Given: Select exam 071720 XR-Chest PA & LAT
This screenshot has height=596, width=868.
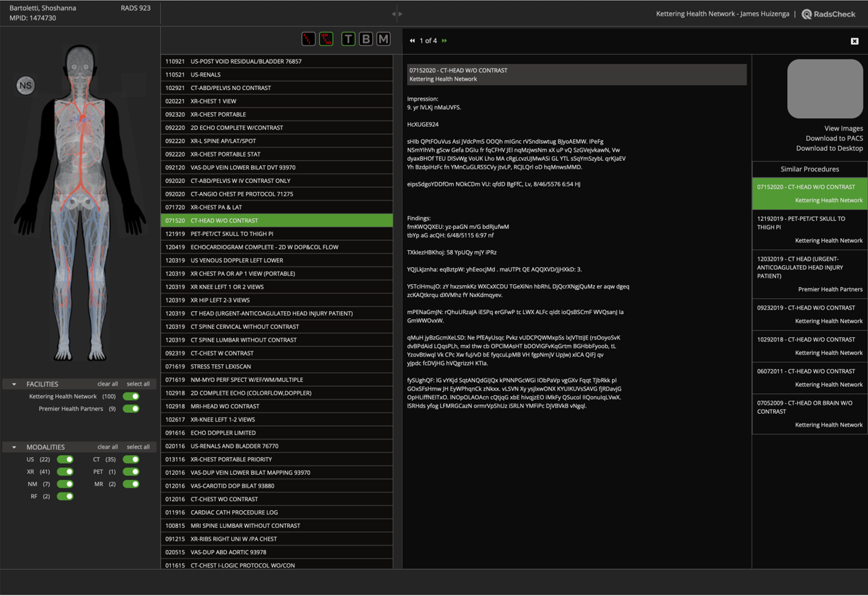Looking at the screenshot, I should click(x=277, y=207).
